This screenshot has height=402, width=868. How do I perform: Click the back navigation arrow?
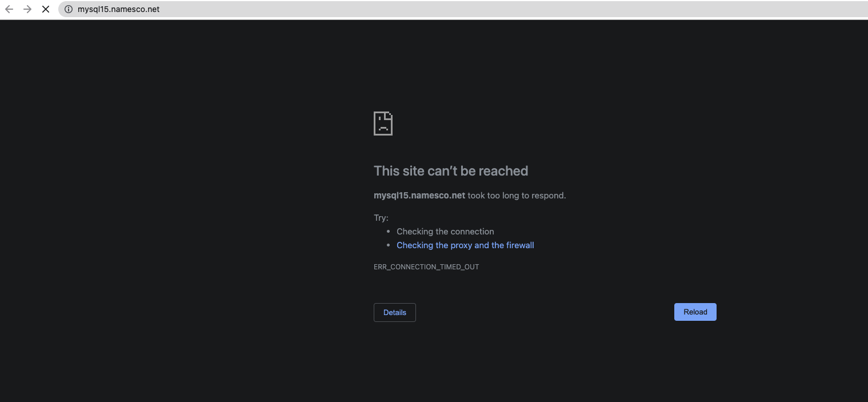(x=9, y=9)
